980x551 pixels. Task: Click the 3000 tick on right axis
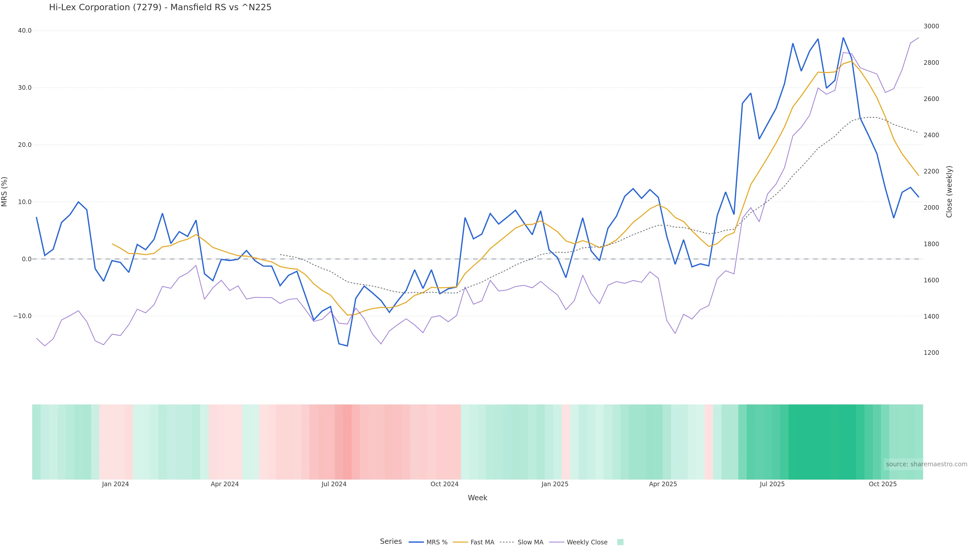[931, 26]
